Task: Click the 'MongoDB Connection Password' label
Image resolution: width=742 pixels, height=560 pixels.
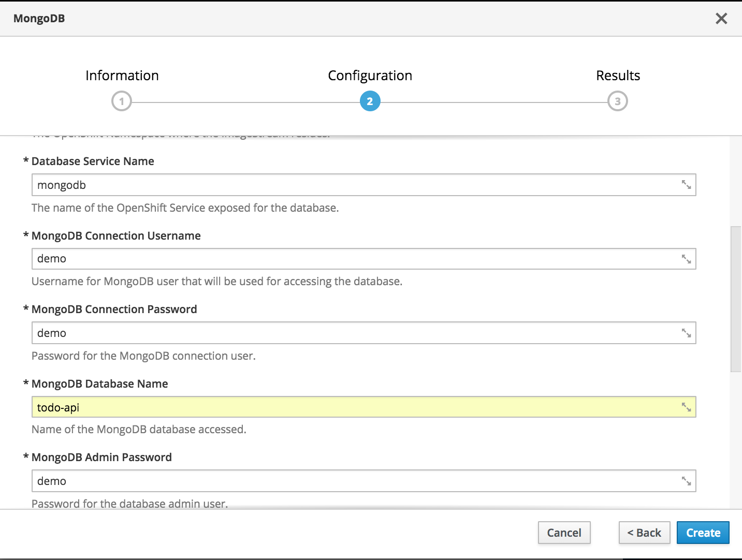Action: point(114,310)
